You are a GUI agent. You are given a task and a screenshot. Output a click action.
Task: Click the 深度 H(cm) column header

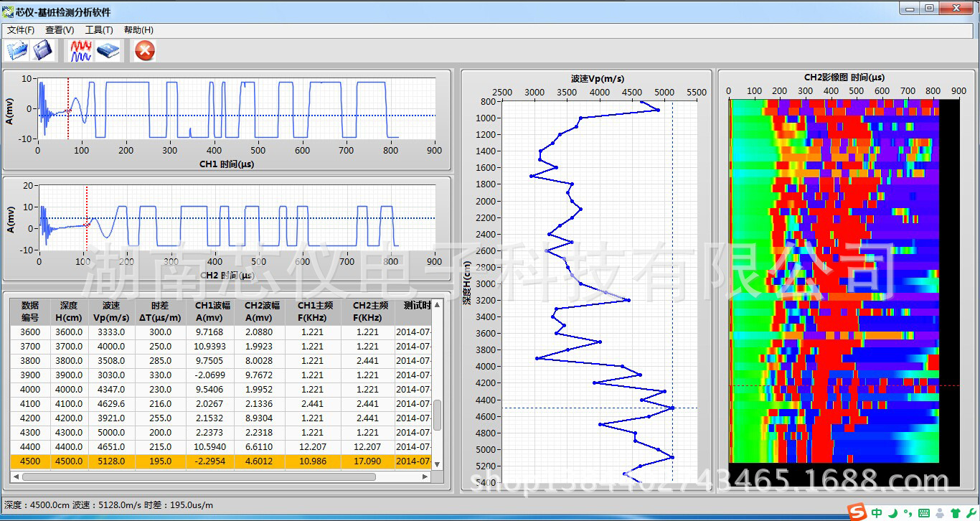(69, 311)
